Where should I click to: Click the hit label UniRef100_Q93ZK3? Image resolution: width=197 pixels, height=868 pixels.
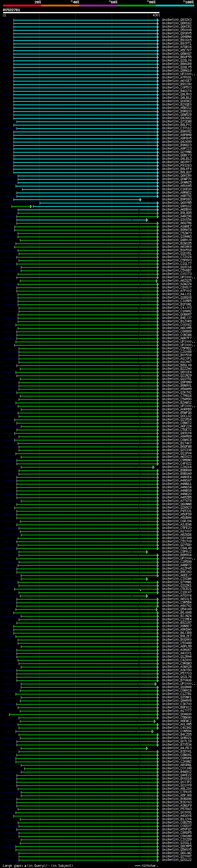click(x=177, y=20)
